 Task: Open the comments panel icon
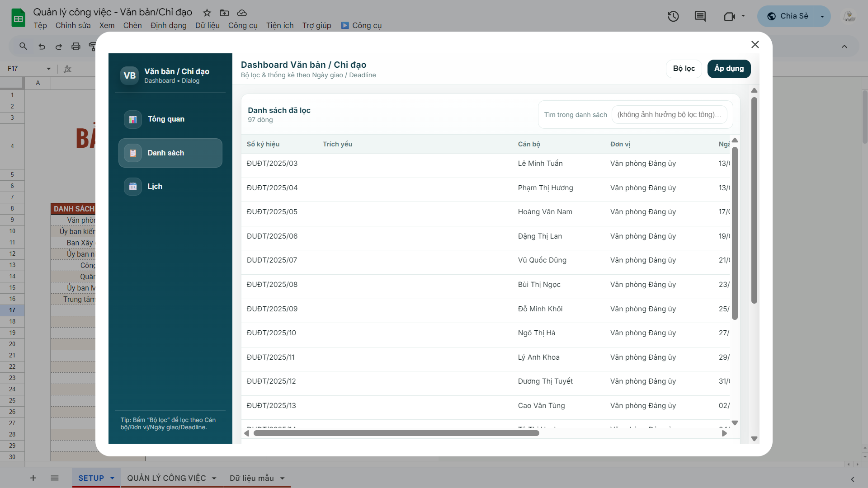coord(700,17)
